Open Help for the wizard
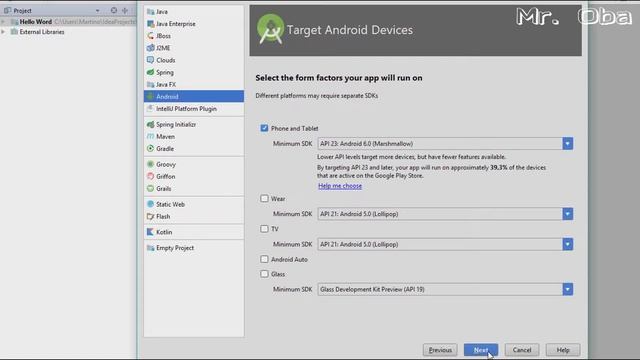The image size is (640, 360). (x=563, y=350)
